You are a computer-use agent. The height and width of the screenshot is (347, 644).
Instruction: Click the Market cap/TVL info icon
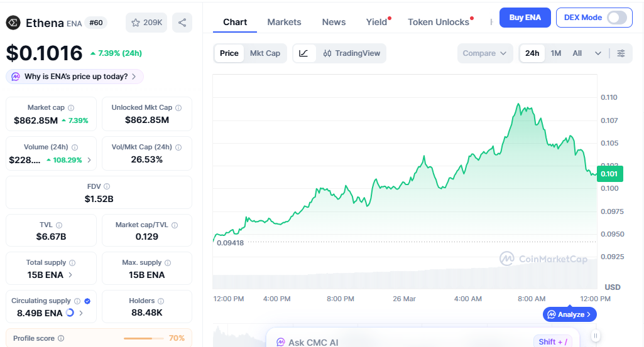point(175,225)
